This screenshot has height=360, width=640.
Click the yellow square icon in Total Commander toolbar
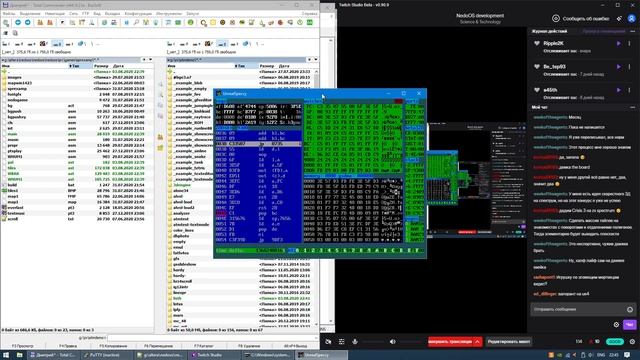[x=213, y=22]
